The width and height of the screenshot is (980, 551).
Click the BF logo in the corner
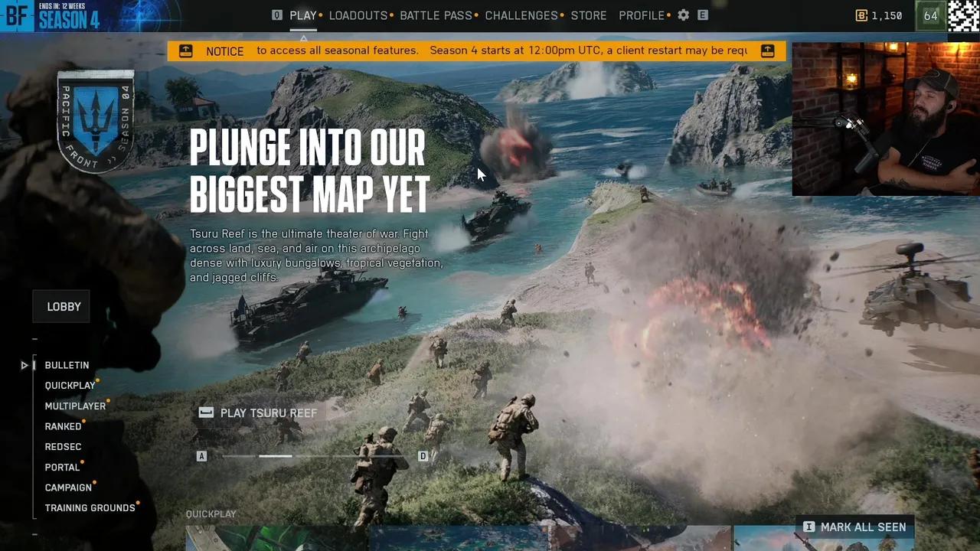pyautogui.click(x=17, y=15)
